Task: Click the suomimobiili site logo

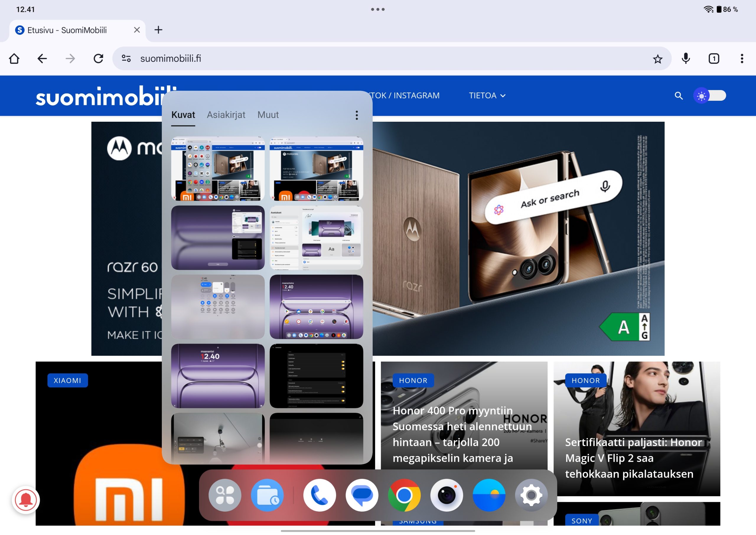Action: (99, 97)
